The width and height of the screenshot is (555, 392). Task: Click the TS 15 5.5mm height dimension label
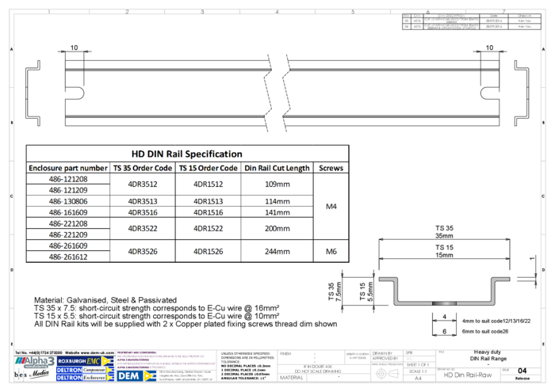[x=366, y=291]
